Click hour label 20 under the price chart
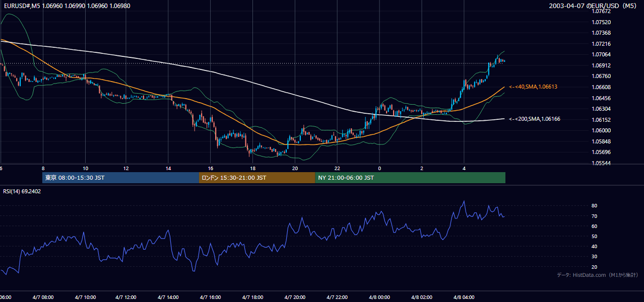The width and height of the screenshot is (644, 302). (295, 169)
